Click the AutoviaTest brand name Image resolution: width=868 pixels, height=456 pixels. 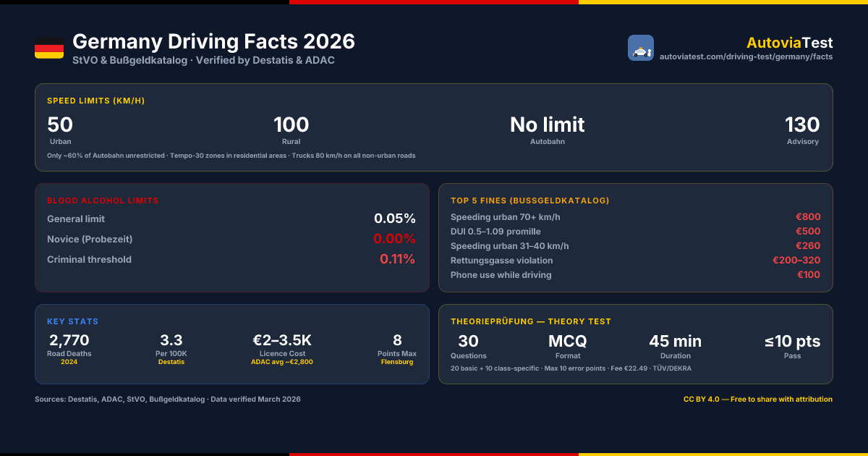[790, 43]
